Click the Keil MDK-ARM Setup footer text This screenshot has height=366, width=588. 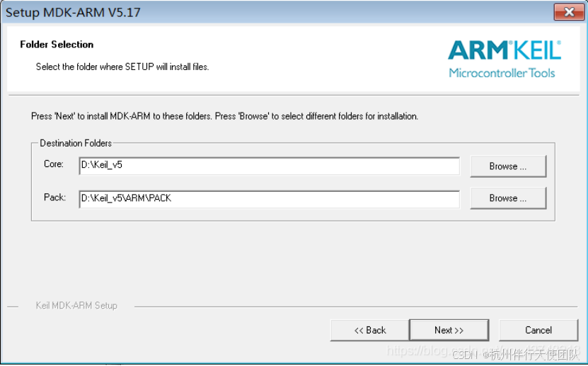tap(76, 306)
